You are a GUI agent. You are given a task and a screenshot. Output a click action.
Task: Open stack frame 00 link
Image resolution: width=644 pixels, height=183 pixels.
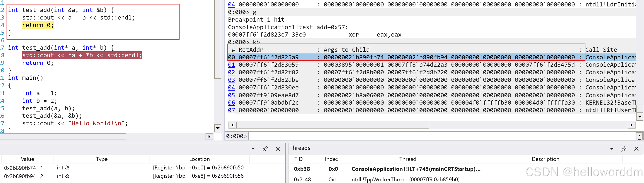231,57
